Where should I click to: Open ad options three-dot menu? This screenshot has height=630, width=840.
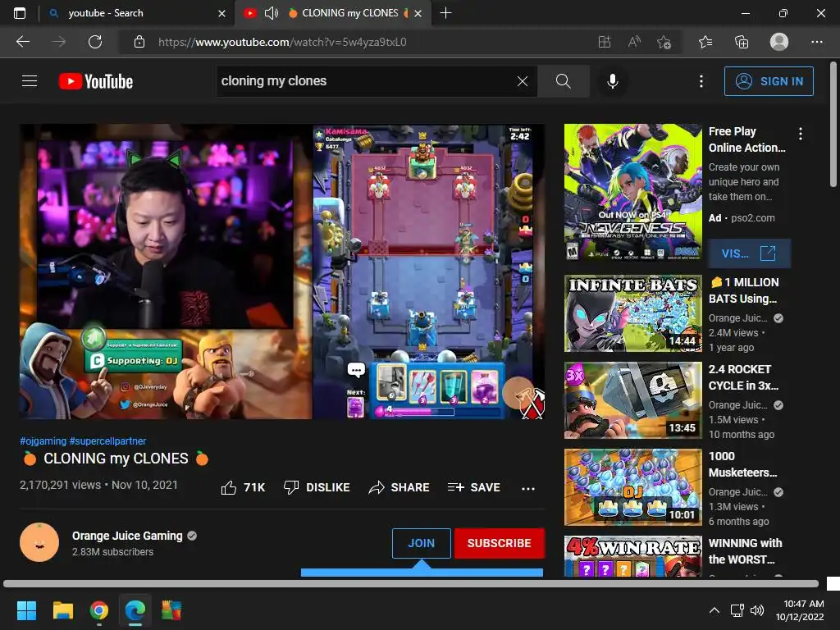pos(801,134)
